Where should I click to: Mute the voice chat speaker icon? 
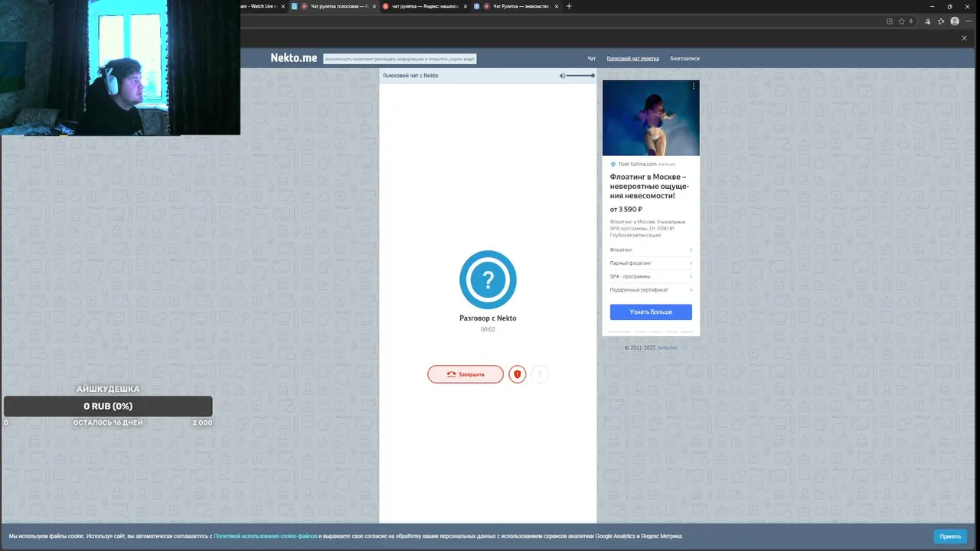point(562,76)
